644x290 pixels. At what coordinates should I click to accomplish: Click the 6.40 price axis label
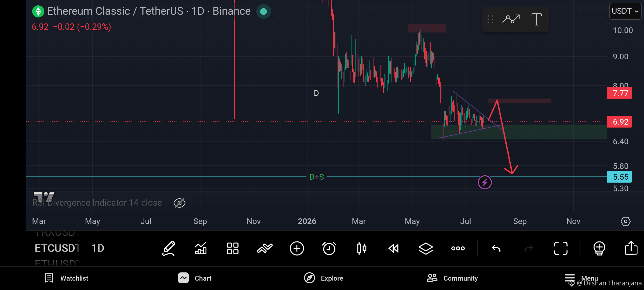pos(620,142)
